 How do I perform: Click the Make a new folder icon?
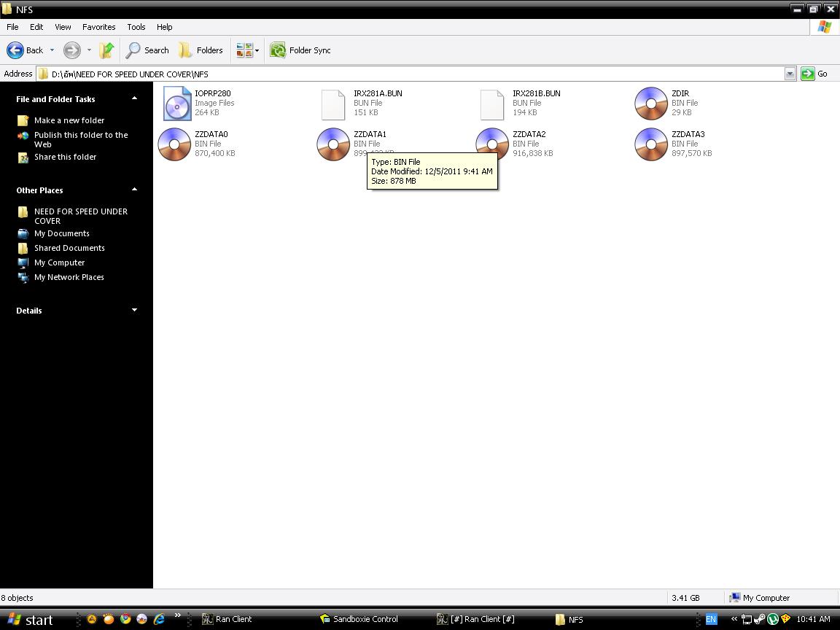pos(23,120)
